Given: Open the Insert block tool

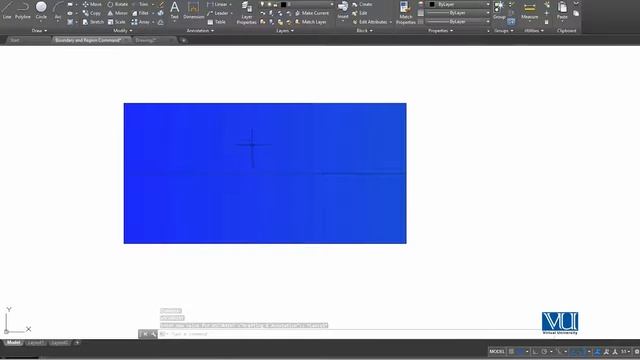Looking at the screenshot, I should (343, 10).
